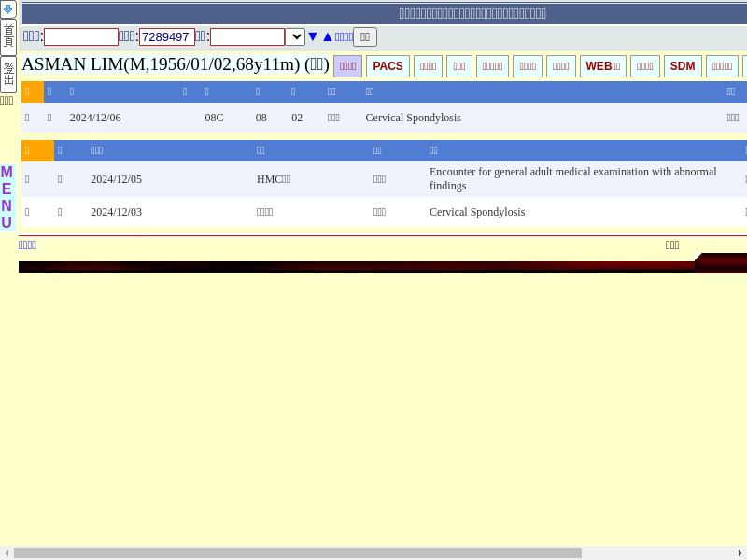Viewport: 747px width, 560px height.
Task: Go to the 首頁 home button
Action: point(8,37)
